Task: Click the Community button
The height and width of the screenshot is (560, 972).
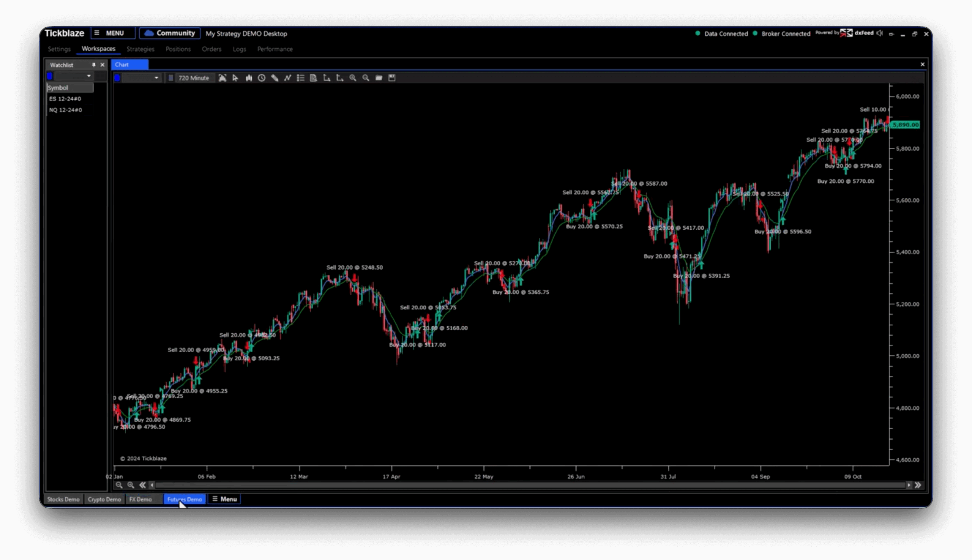Action: pyautogui.click(x=170, y=33)
